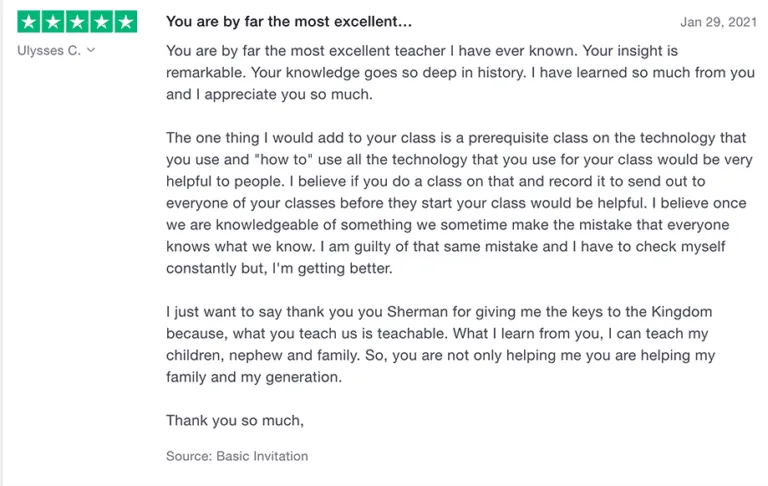Click the fifth green rating star

pyautogui.click(x=126, y=22)
